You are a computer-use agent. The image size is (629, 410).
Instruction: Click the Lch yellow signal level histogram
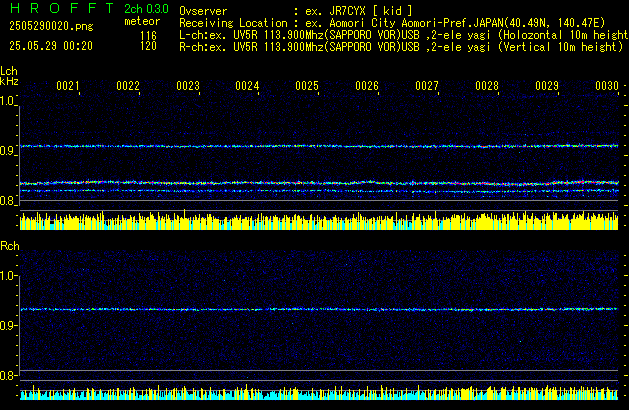point(319,220)
